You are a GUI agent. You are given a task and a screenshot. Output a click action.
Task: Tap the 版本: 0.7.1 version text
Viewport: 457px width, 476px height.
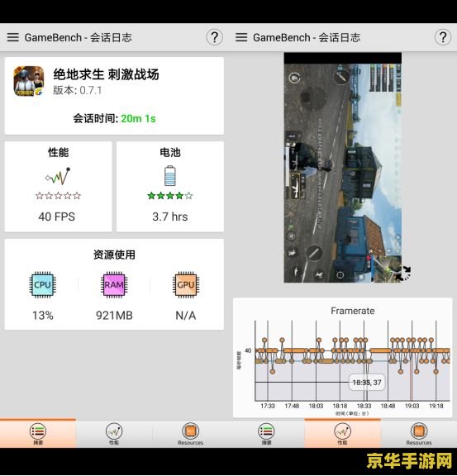(x=77, y=90)
